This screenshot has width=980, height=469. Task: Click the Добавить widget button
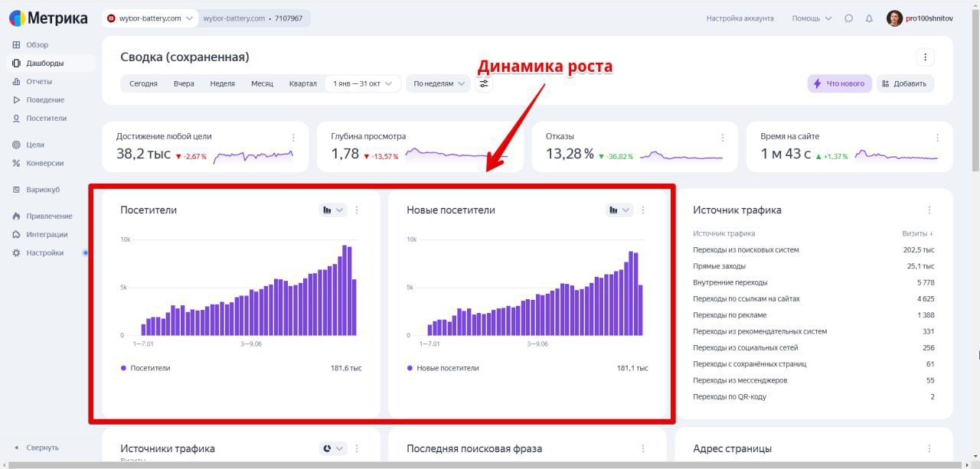coord(905,83)
